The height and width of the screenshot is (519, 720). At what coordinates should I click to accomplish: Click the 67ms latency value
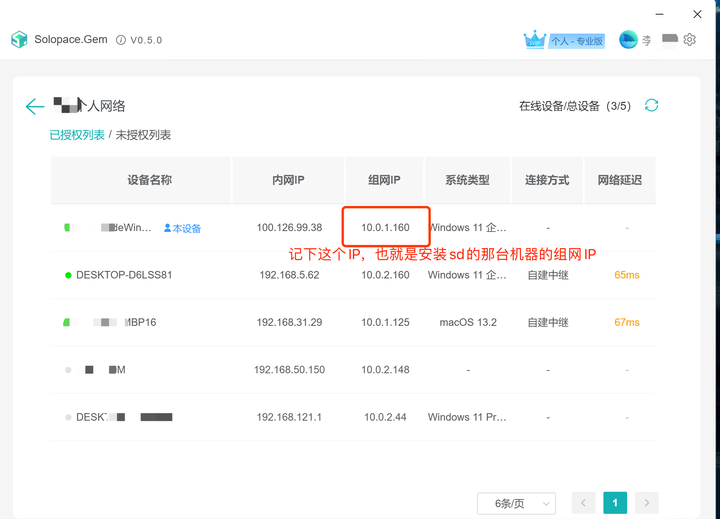click(x=627, y=322)
